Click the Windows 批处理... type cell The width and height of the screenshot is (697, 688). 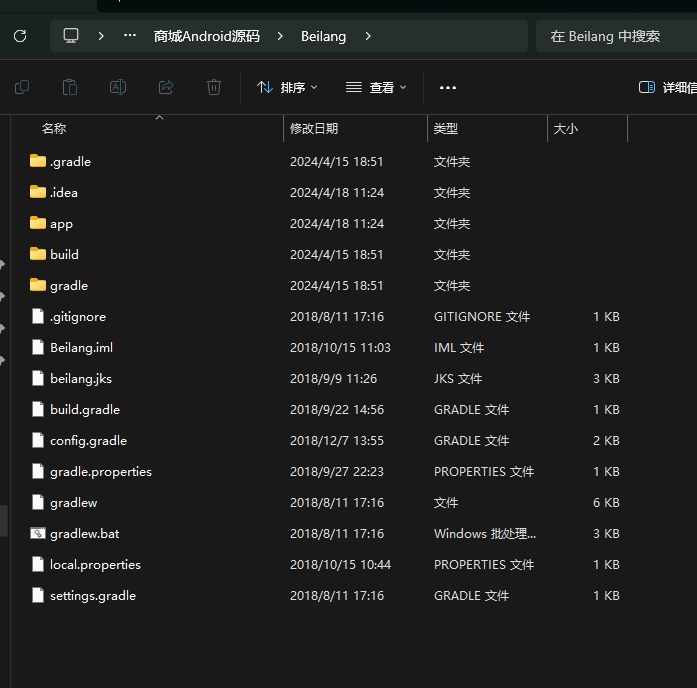click(485, 534)
